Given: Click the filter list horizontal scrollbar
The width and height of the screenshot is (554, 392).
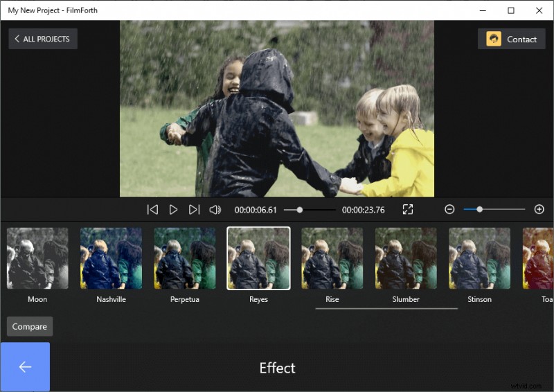Looking at the screenshot, I should click(386, 309).
